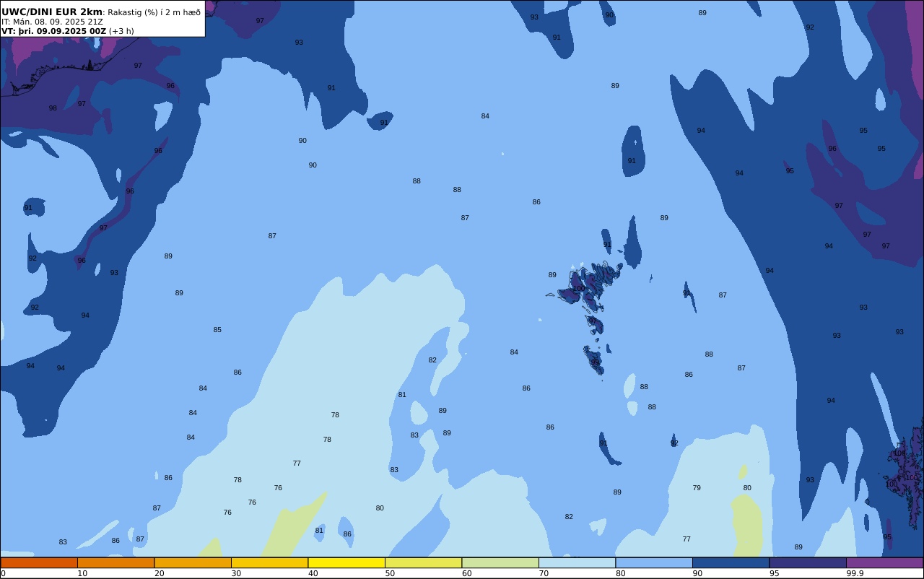
Task: Click the 70–80 pale blue legend swatch
Action: (x=577, y=562)
